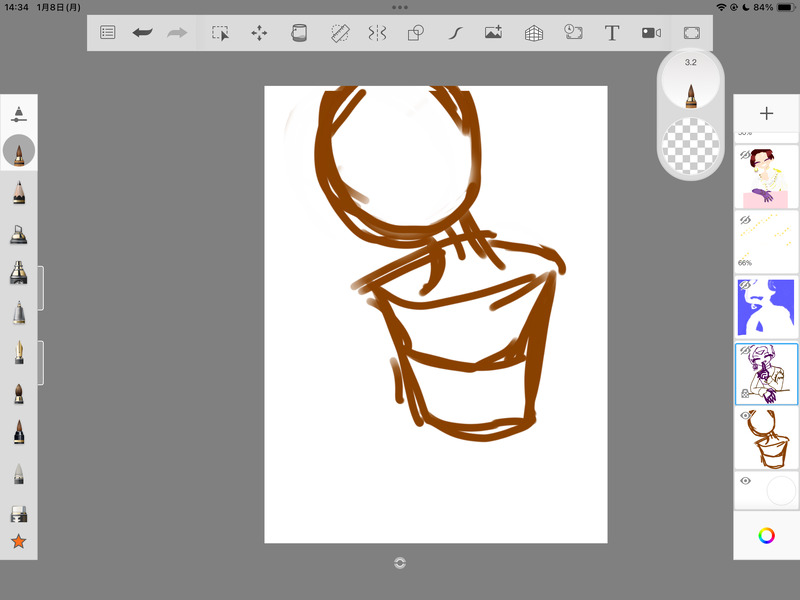
Task: Select the flood fill bucket tool
Action: (x=298, y=33)
